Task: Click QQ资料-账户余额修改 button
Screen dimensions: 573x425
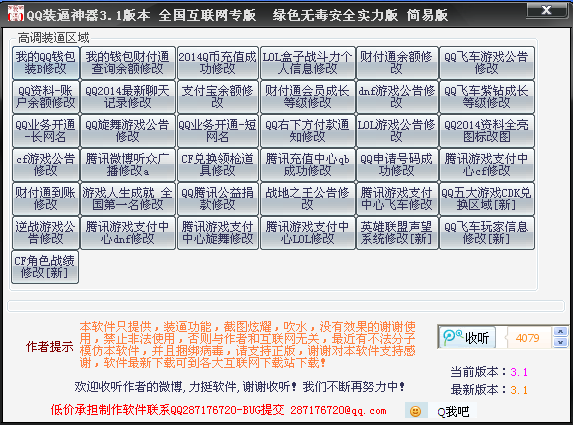Action: (x=45, y=97)
